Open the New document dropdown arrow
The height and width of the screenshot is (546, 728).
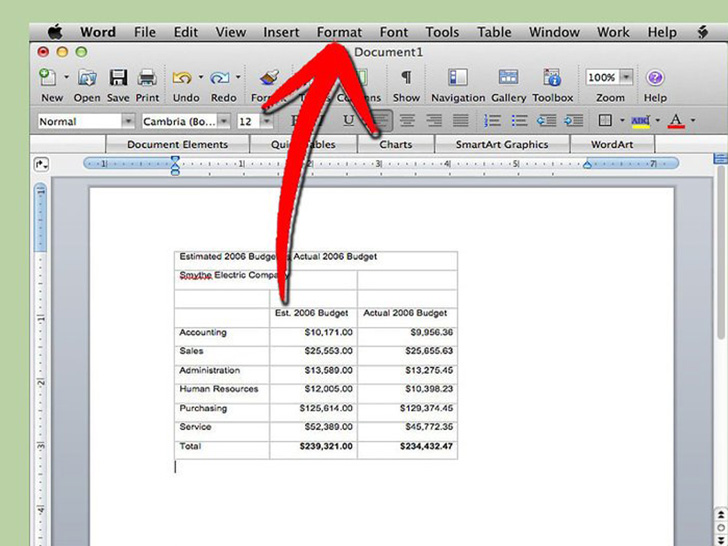coord(66,77)
